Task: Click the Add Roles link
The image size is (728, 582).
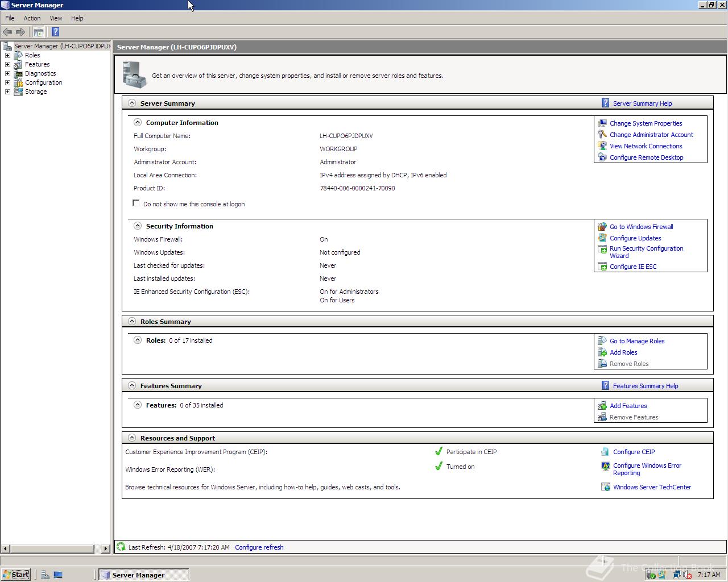Action: click(x=623, y=352)
